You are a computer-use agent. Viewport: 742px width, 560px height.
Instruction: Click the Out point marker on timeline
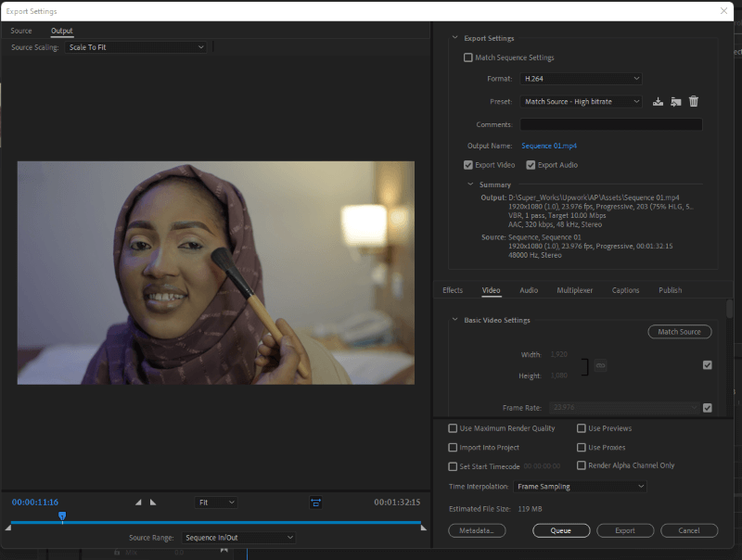tap(424, 528)
